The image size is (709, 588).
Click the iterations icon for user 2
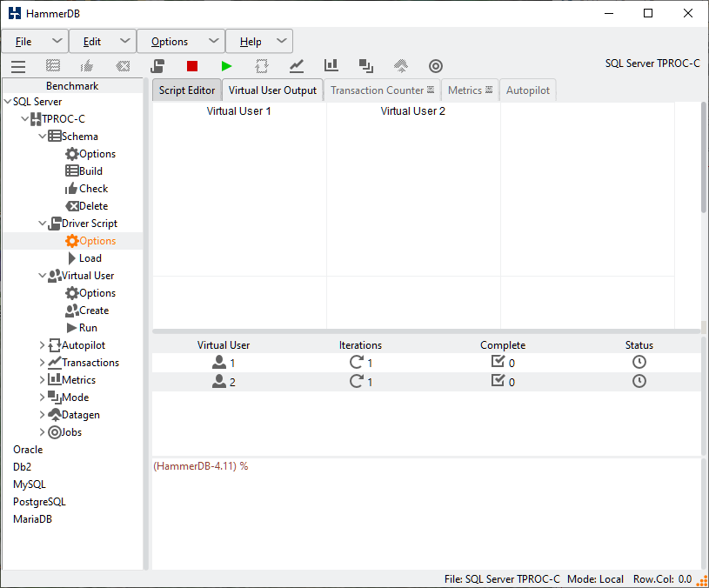pos(357,382)
